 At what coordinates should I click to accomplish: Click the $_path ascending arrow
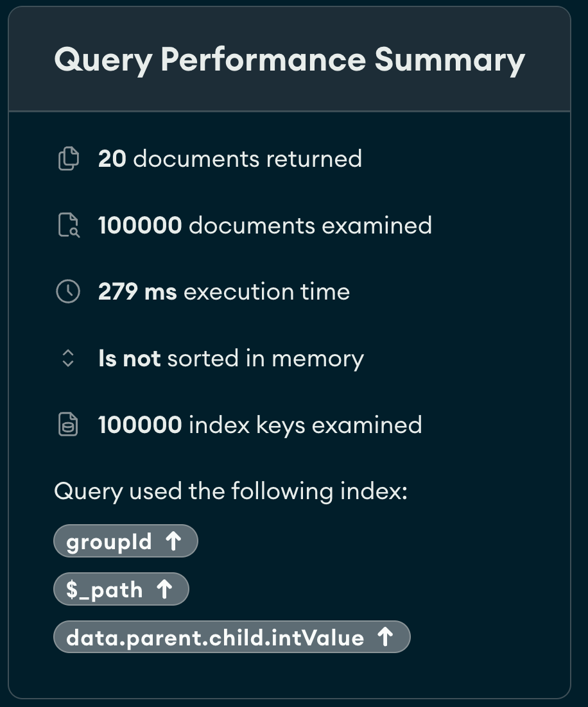(164, 589)
